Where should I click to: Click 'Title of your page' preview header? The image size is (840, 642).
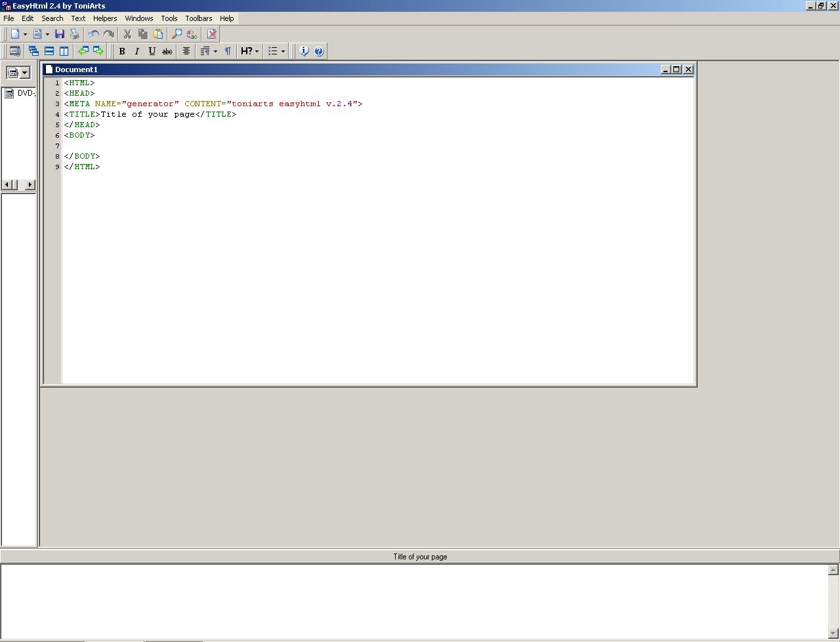420,557
